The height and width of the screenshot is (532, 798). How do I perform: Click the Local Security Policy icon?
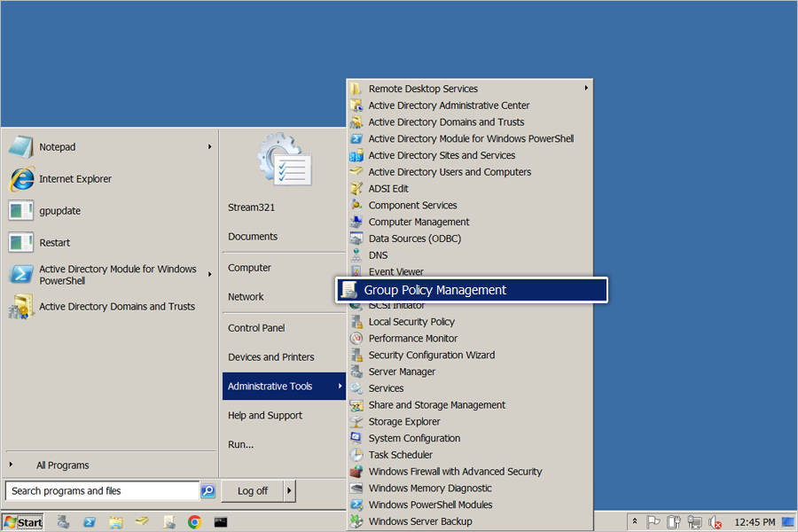click(x=356, y=322)
